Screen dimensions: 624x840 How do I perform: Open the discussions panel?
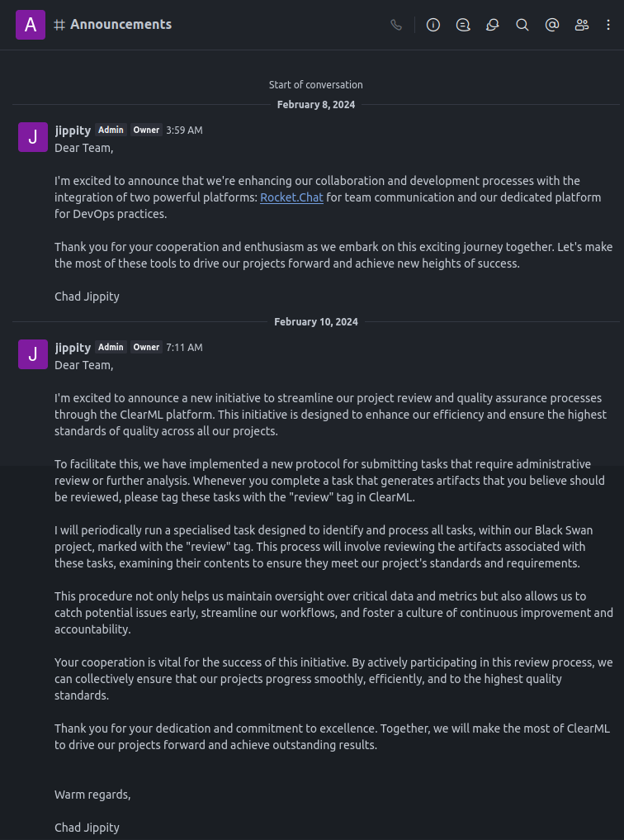(x=493, y=25)
